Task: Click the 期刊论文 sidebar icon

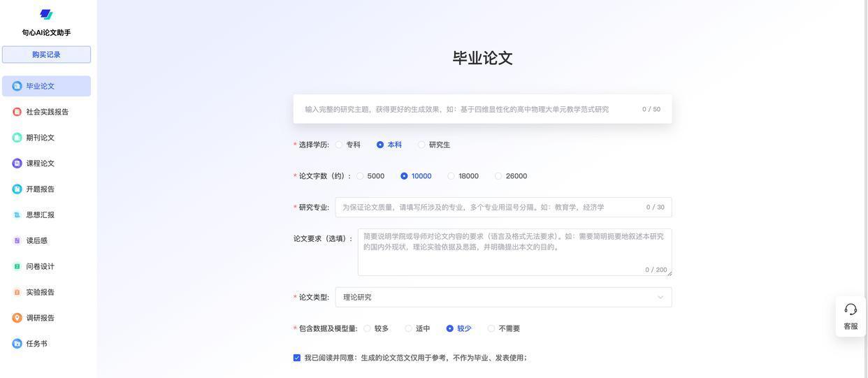Action: click(x=17, y=138)
